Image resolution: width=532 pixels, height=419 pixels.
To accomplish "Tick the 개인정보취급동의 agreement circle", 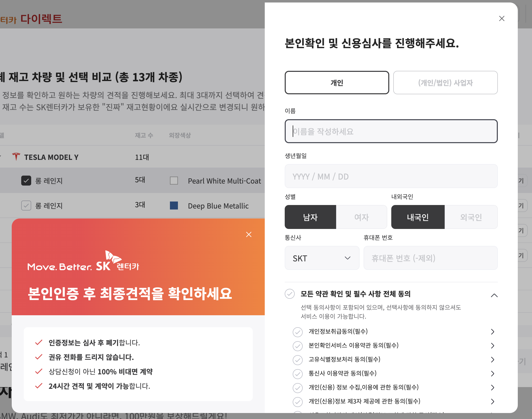I will tap(297, 332).
